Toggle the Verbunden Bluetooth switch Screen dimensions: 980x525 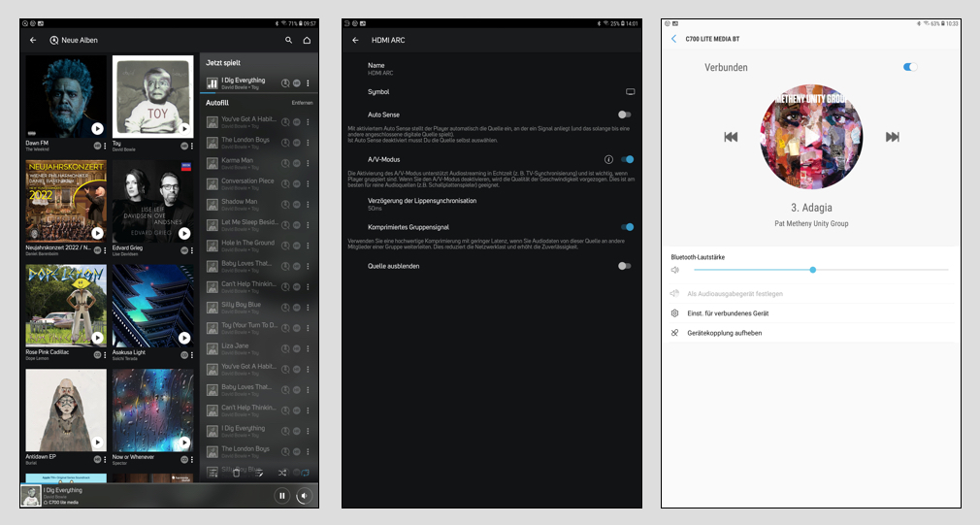pos(911,67)
